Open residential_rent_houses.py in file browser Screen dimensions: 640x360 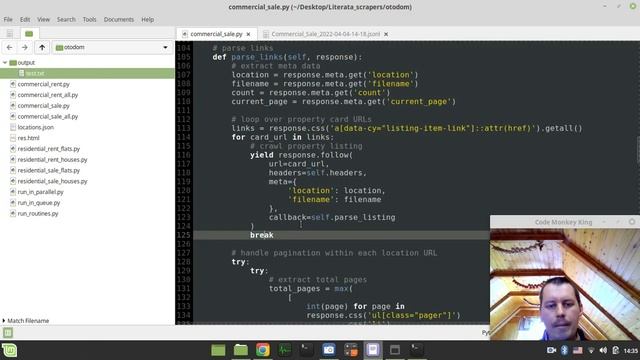pyautogui.click(x=52, y=160)
